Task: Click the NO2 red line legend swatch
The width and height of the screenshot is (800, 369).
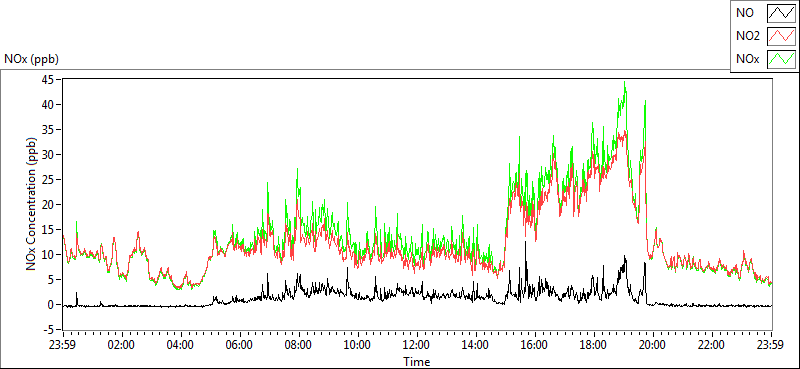Action: (x=781, y=36)
